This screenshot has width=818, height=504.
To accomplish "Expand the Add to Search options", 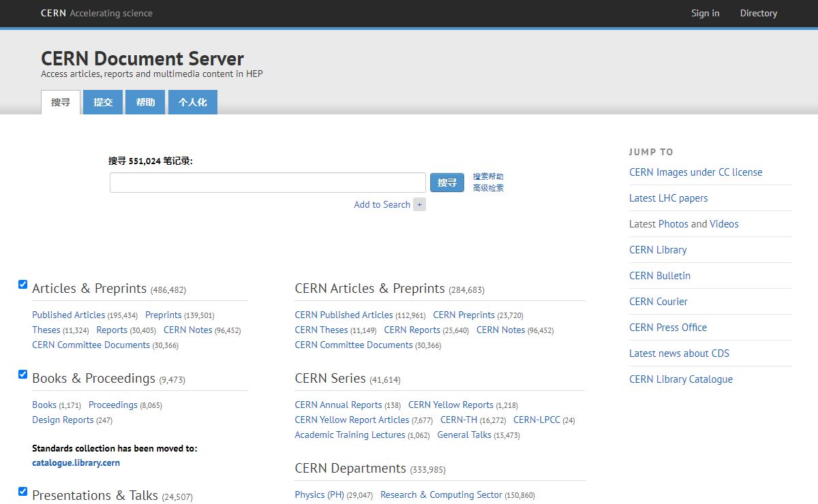I will point(382,204).
